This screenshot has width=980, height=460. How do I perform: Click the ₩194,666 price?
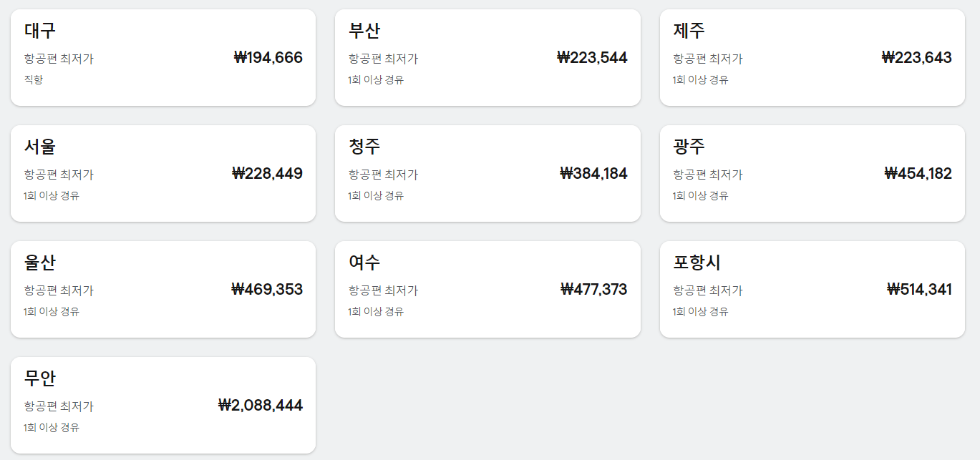pyautogui.click(x=268, y=58)
